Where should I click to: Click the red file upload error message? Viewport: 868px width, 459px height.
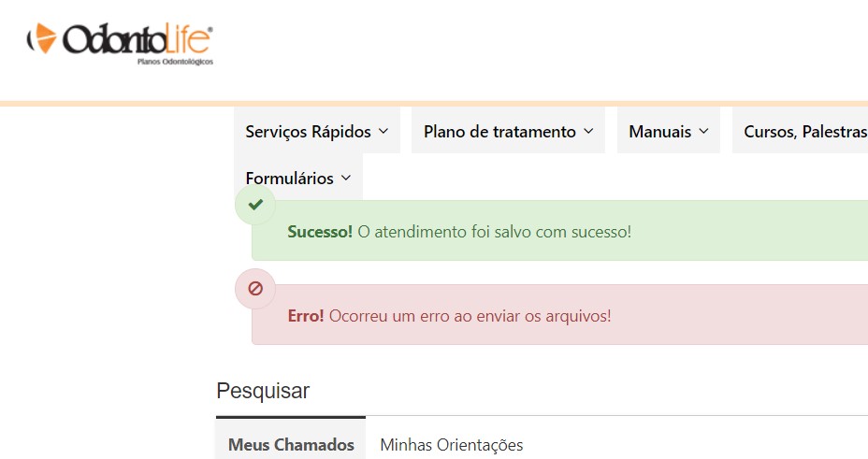[470, 316]
